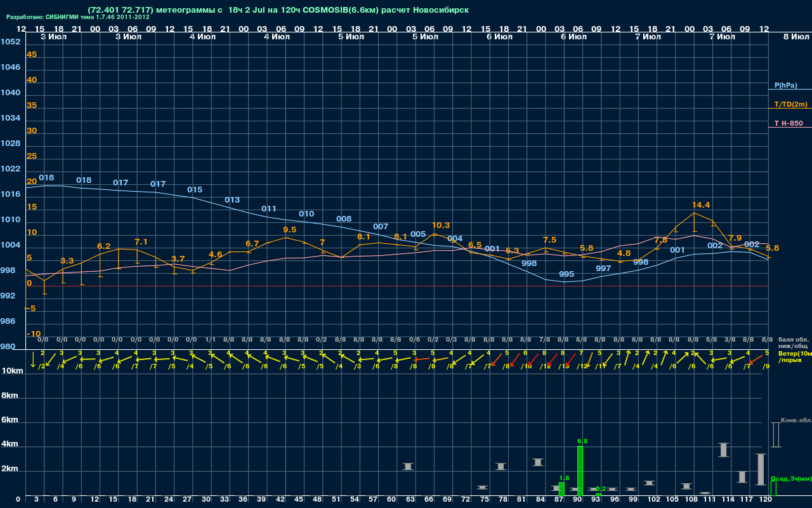
Task: Click the 015 pressure value
Action: coord(195,190)
